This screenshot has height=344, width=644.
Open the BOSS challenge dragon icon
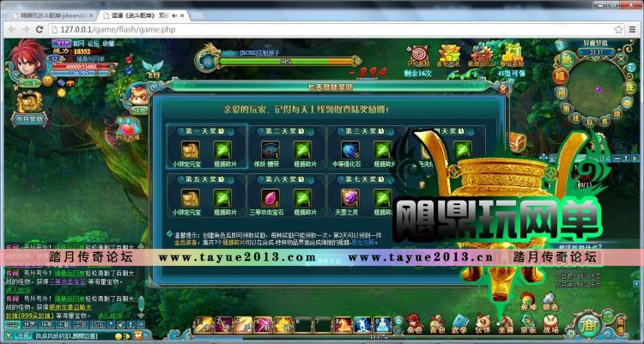click(482, 57)
